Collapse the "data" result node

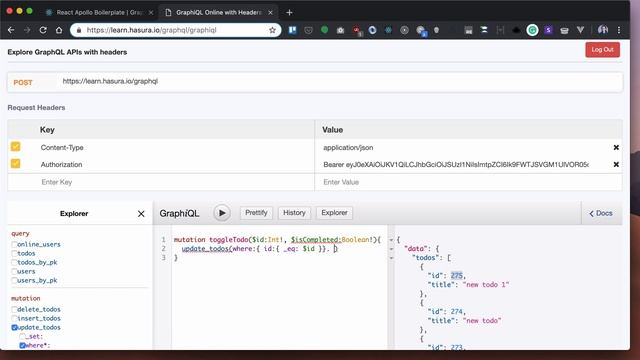click(x=391, y=249)
